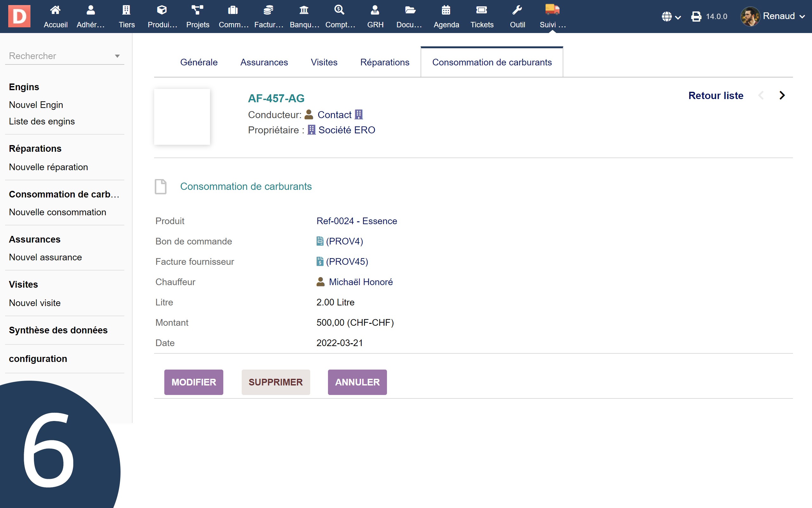The width and height of the screenshot is (812, 508).
Task: Click the Visites sidebar heading
Action: [x=23, y=284]
